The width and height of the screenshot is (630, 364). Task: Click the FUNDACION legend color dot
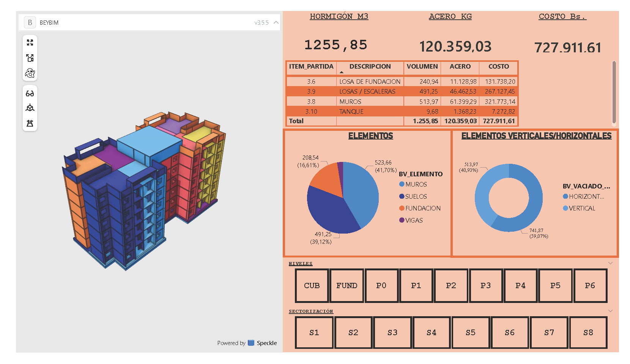pyautogui.click(x=402, y=208)
